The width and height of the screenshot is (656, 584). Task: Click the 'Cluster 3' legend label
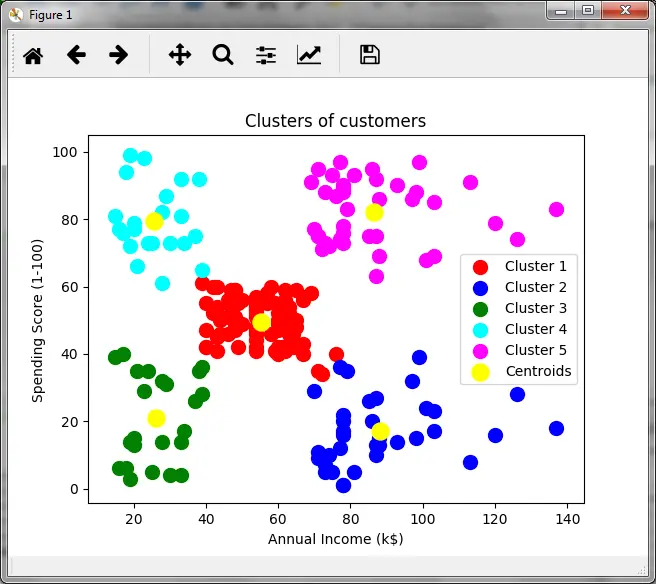tap(536, 308)
